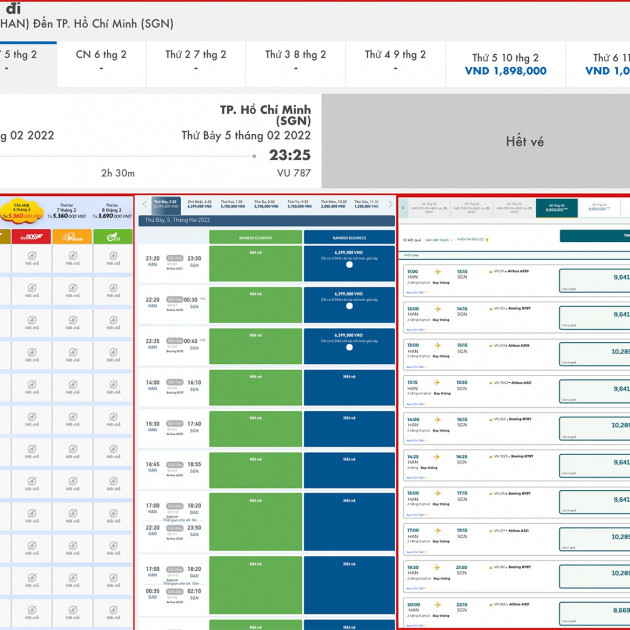Image resolution: width=630 pixels, height=630 pixels.
Task: Click aircraft info icon for 15:00 flight
Action: (491, 494)
